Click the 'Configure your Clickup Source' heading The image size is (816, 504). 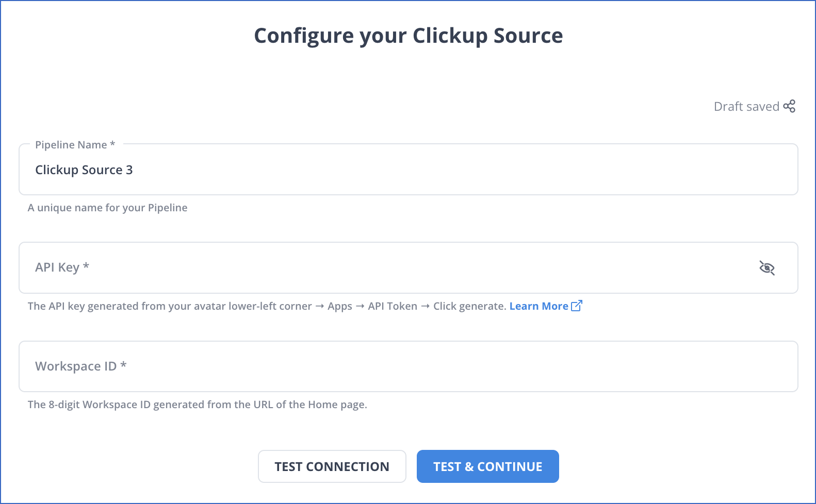pos(408,35)
